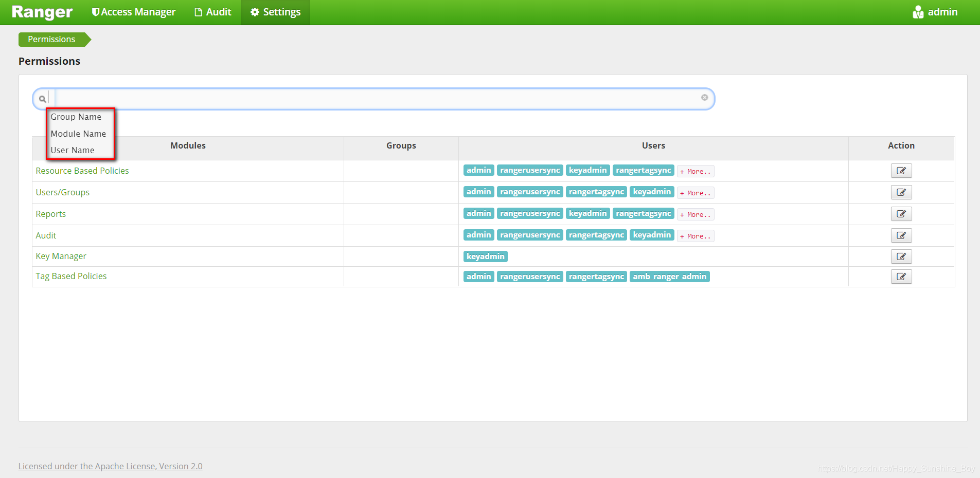
Task: Expand more users in the Audit row
Action: tap(696, 235)
